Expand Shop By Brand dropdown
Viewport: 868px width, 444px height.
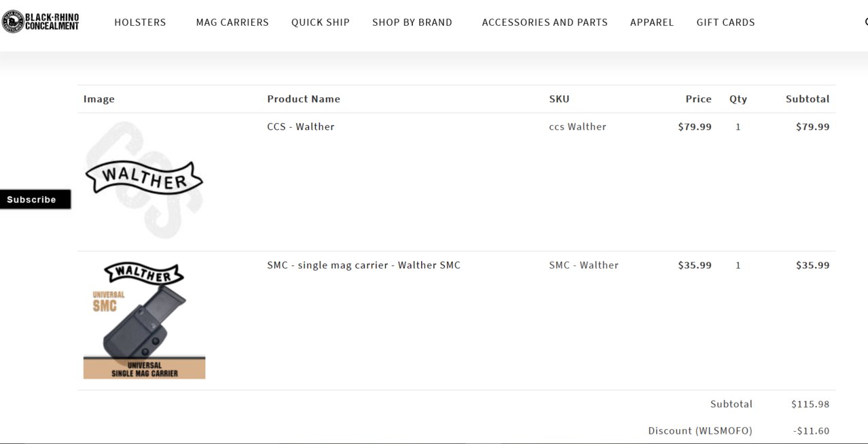(x=412, y=22)
